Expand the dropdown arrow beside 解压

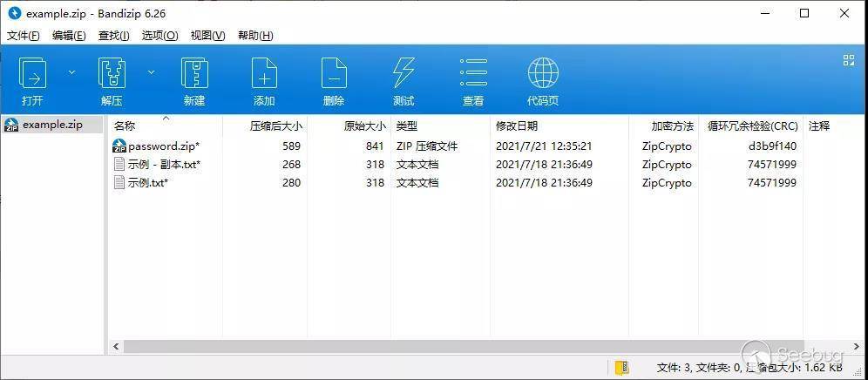151,72
